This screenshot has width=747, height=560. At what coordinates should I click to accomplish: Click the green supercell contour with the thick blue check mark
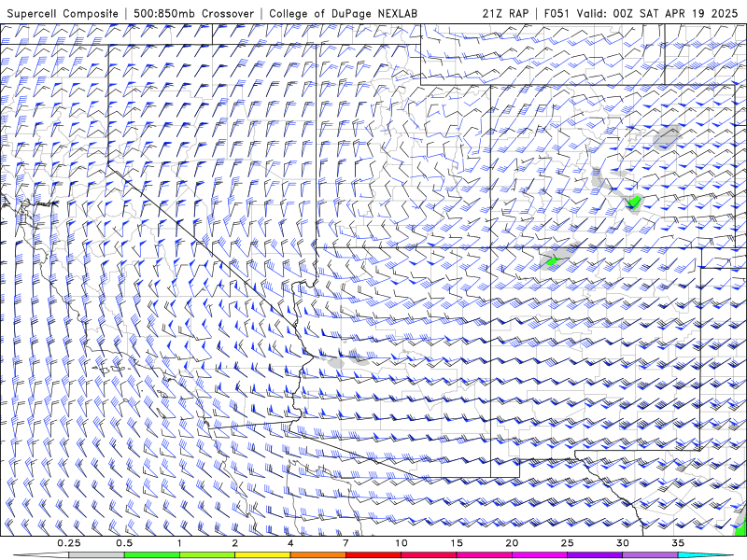[634, 203]
